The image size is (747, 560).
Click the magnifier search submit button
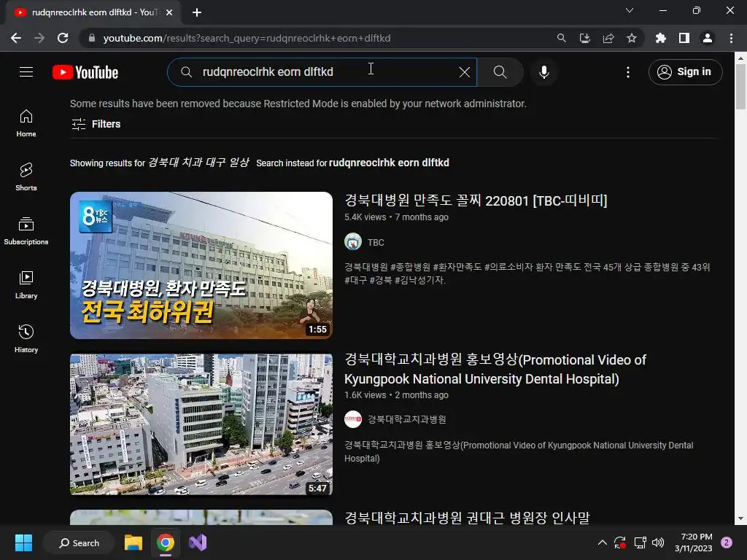click(500, 72)
